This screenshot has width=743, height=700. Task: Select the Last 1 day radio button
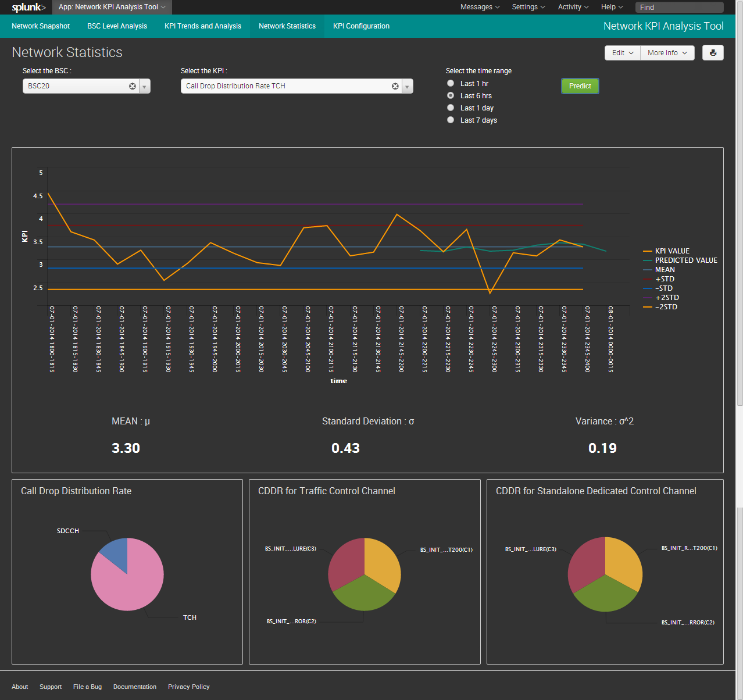[451, 108]
